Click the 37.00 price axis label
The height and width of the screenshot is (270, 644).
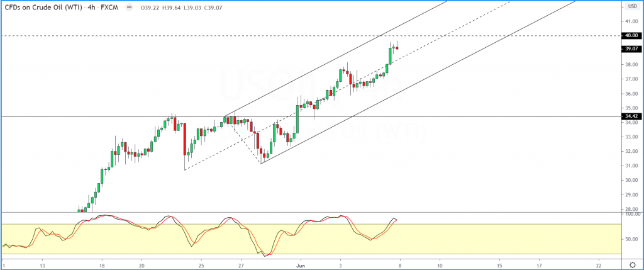click(x=631, y=79)
